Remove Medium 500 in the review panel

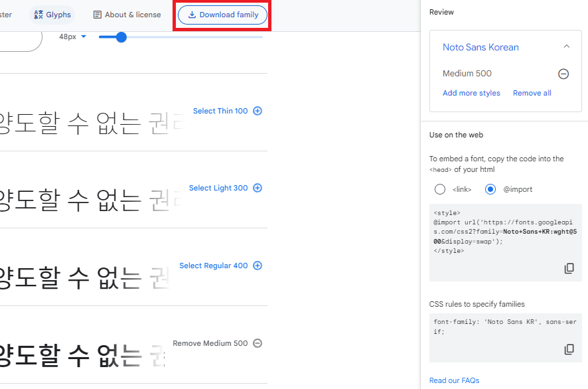coord(563,74)
